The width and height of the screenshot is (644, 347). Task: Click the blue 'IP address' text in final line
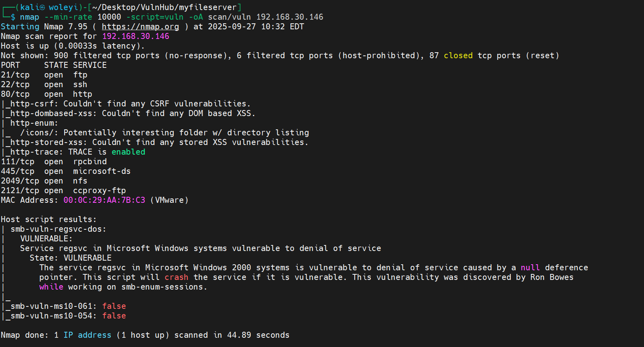pos(87,335)
